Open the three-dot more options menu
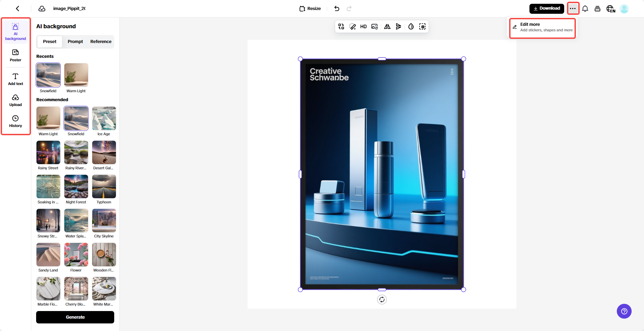 573,9
